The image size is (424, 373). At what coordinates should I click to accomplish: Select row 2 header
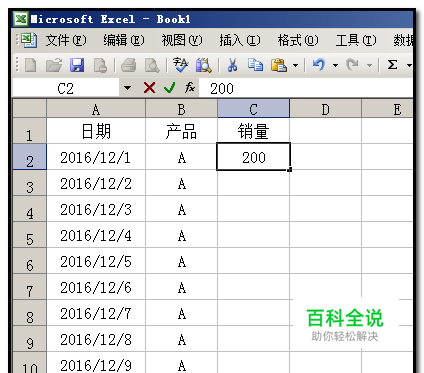29,157
